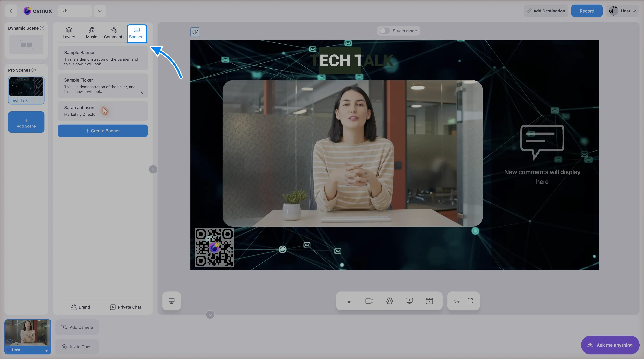Enter fullscreen with the expand icon
The image size is (644, 359).
(x=470, y=301)
